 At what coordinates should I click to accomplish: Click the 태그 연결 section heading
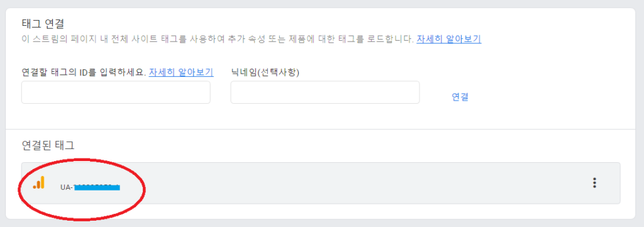click(x=43, y=23)
